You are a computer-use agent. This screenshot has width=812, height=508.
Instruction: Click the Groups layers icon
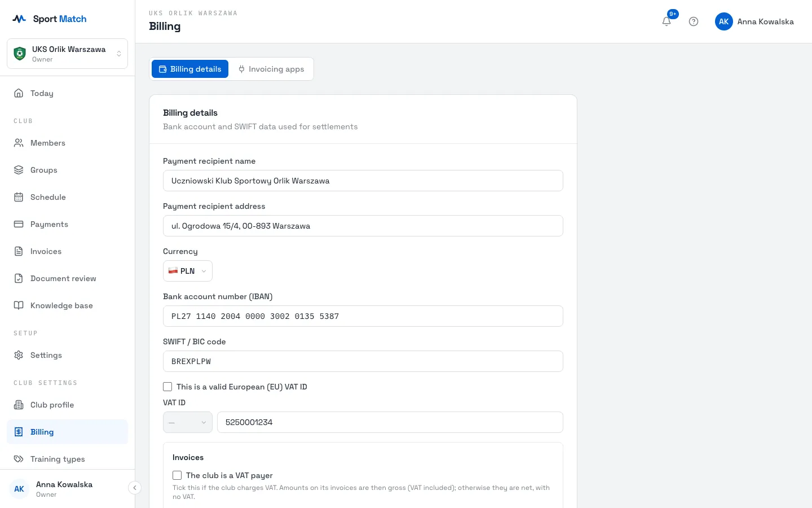(19, 170)
